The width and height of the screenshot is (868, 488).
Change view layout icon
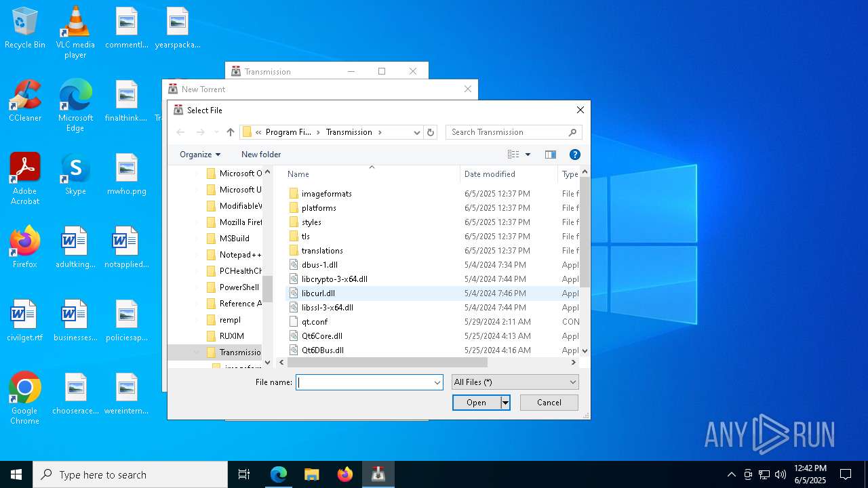(513, 155)
